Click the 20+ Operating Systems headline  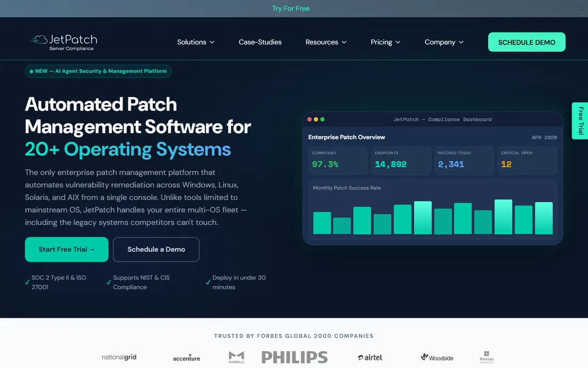pos(128,149)
